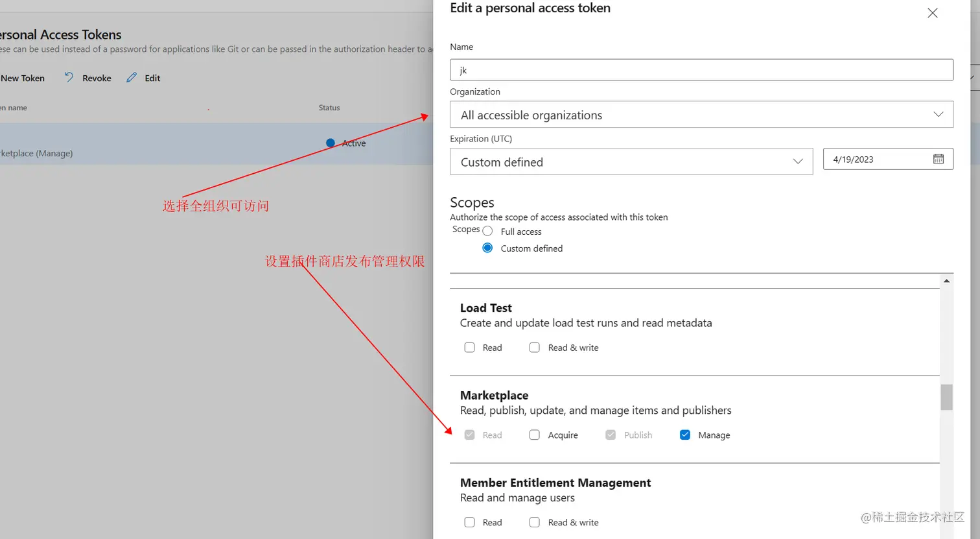
Task: Click the Scopes section heading
Action: pyautogui.click(x=472, y=202)
